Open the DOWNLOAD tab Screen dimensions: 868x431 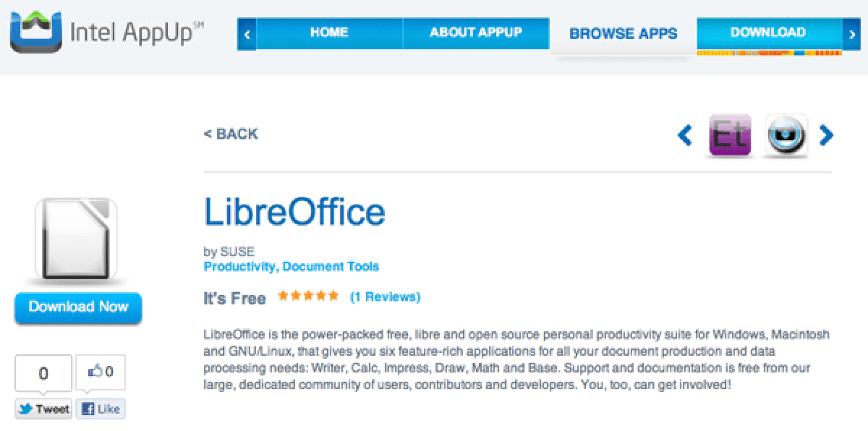[767, 33]
